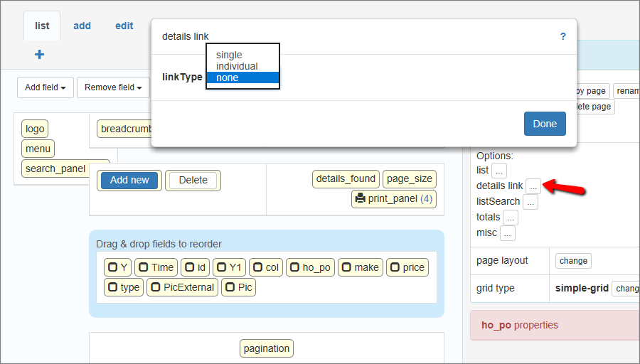The image size is (640, 364).
Task: Switch to the edit tab
Action: pyautogui.click(x=124, y=26)
